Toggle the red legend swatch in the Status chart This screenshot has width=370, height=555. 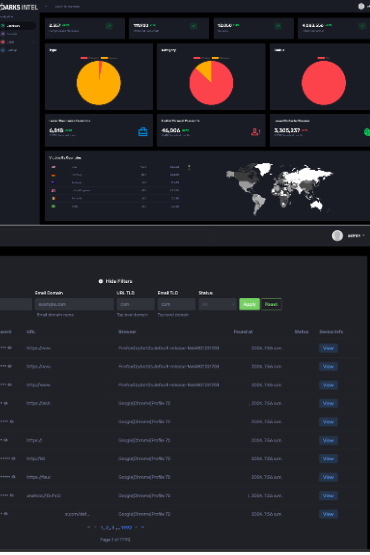pos(321,58)
